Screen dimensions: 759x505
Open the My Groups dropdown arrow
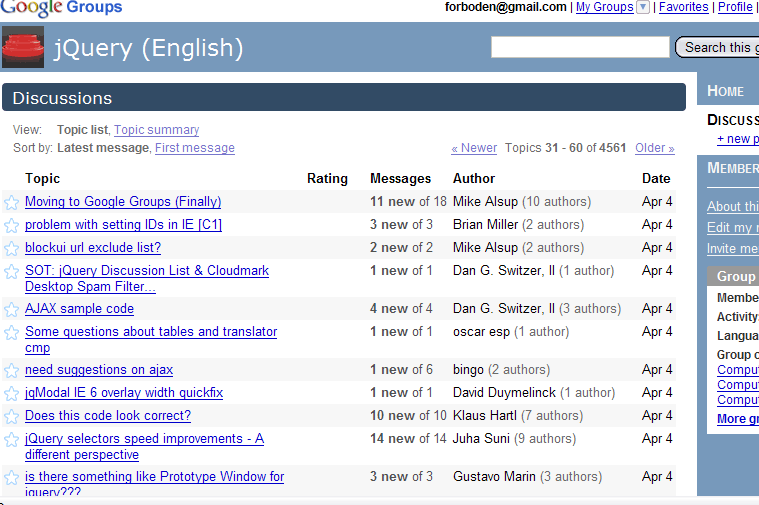click(x=643, y=7)
